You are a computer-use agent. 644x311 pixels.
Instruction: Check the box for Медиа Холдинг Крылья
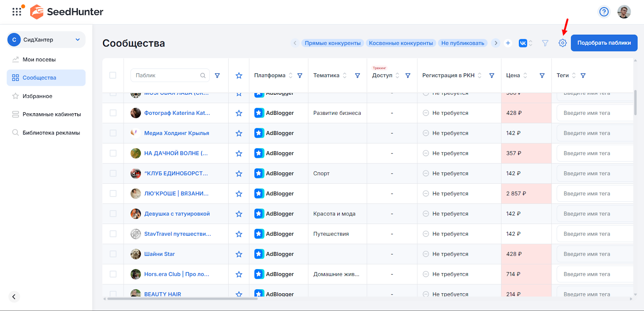(113, 133)
